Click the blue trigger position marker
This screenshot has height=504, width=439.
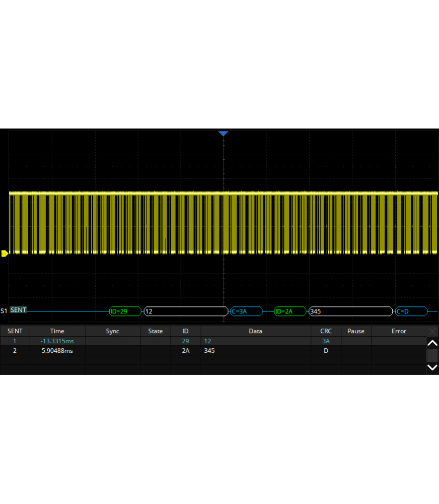pos(223,133)
